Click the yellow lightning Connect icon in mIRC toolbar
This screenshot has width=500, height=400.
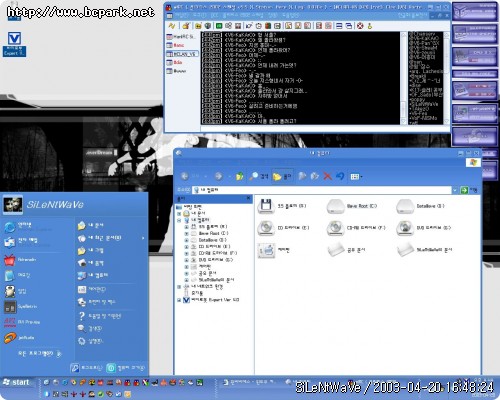pyautogui.click(x=172, y=26)
